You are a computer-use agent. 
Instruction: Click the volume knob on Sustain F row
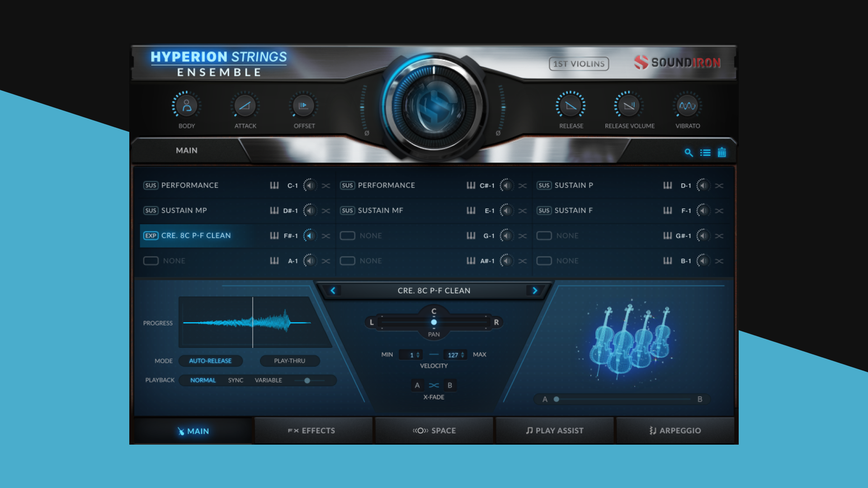pos(703,211)
